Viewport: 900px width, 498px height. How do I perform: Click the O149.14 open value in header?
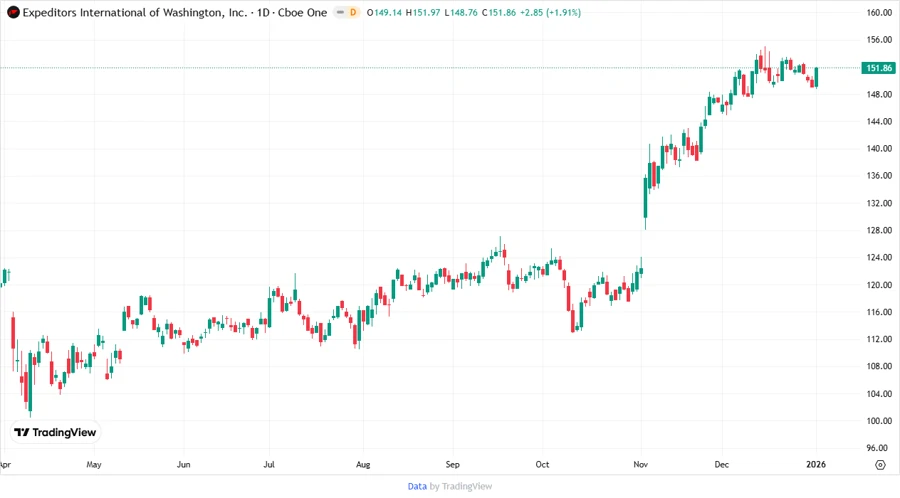tap(384, 12)
